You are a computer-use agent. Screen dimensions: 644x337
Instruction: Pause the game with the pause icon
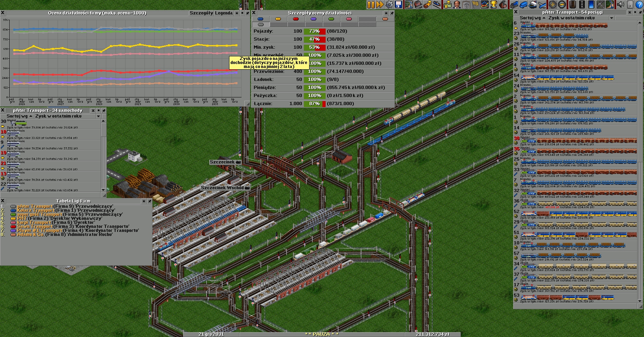coord(371,4)
